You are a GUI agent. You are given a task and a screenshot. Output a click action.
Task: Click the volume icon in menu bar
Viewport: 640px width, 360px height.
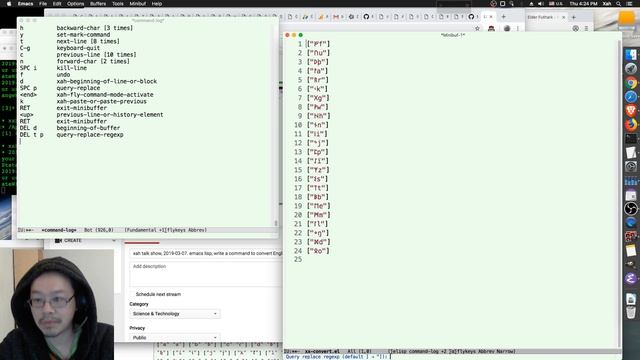[x=541, y=4]
